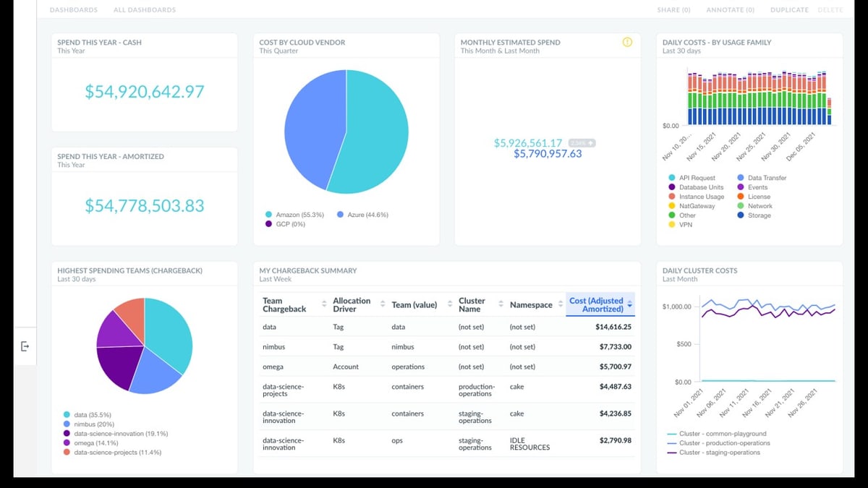868x488 pixels.
Task: Toggle VPN legend item
Action: point(681,225)
